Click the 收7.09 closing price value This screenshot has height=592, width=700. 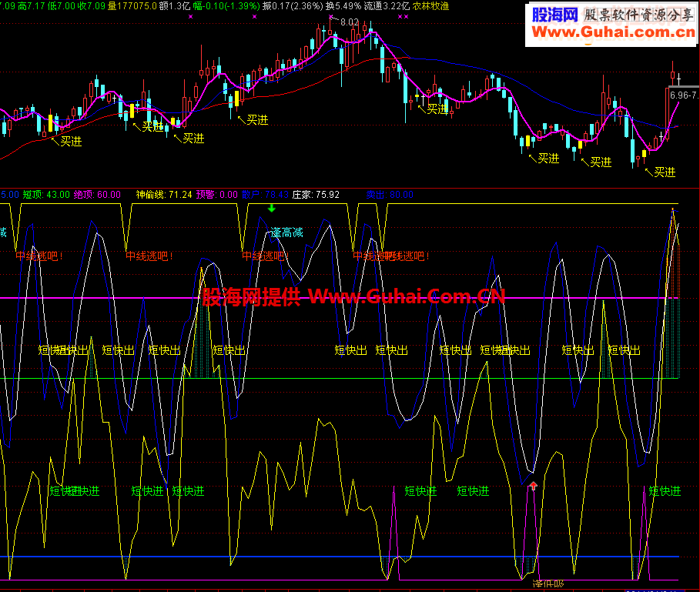click(92, 6)
